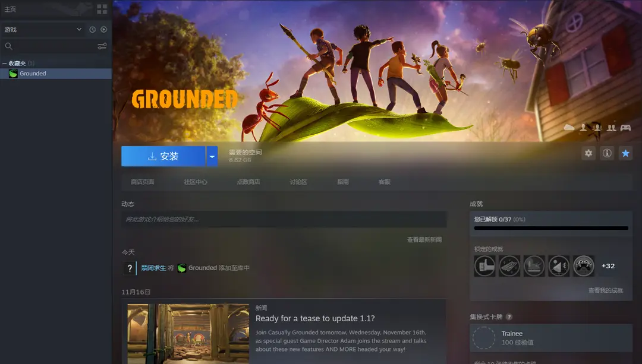Click the 安装 install button

(163, 156)
